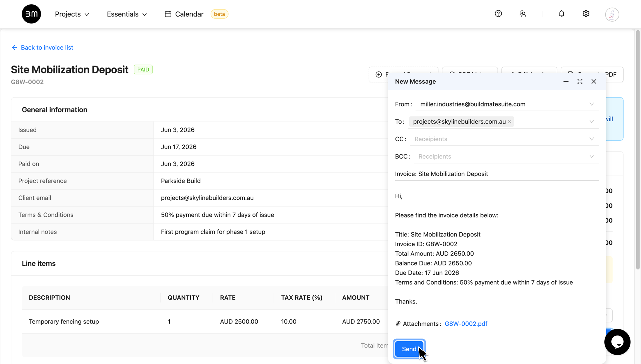641x364 pixels.
Task: Open the chat support bubble
Action: (x=617, y=342)
